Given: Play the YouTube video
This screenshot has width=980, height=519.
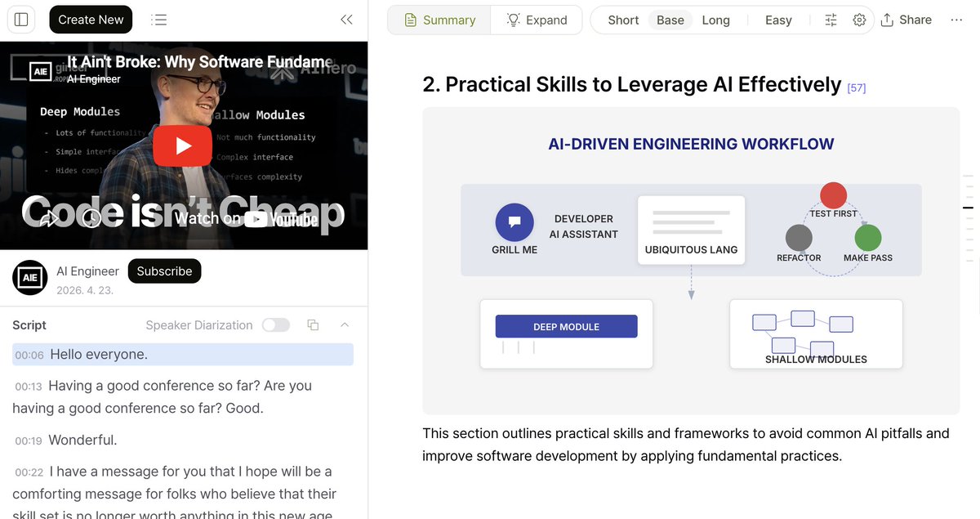Looking at the screenshot, I should click(183, 145).
